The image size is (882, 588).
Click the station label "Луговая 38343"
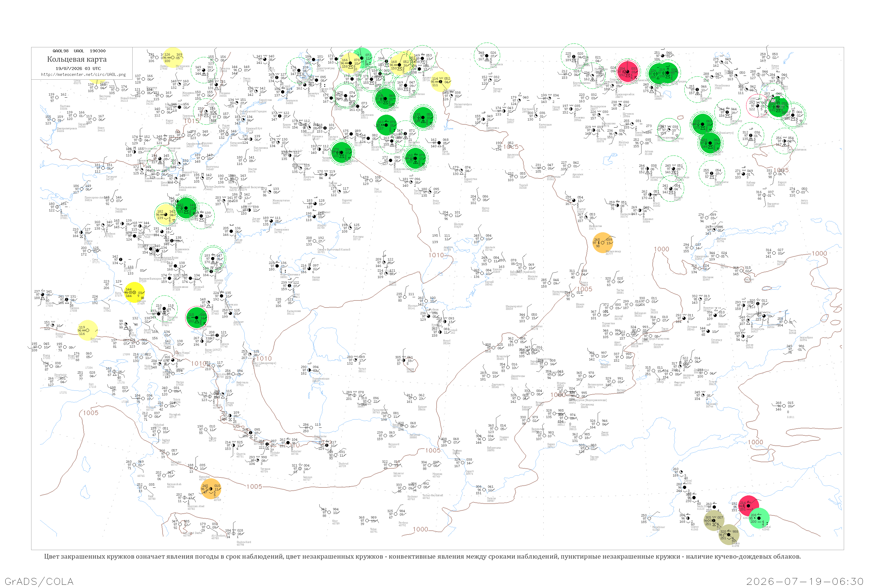point(692,328)
